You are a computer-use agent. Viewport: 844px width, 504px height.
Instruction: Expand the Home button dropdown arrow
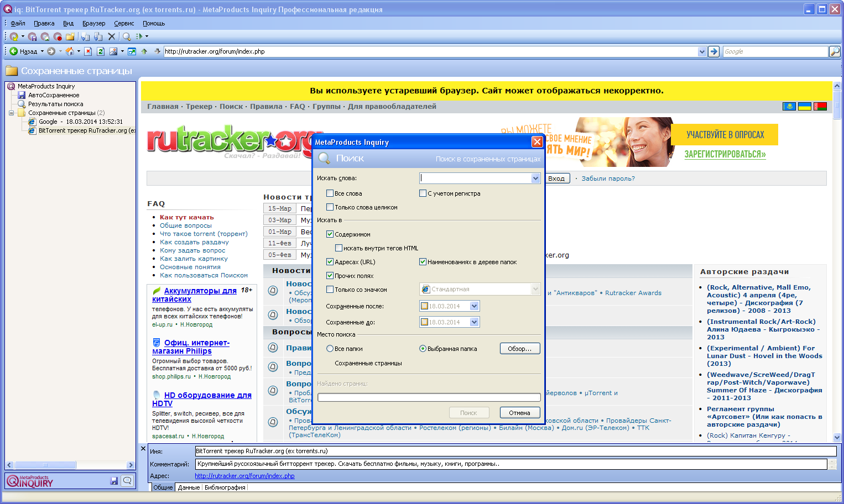[x=79, y=51]
